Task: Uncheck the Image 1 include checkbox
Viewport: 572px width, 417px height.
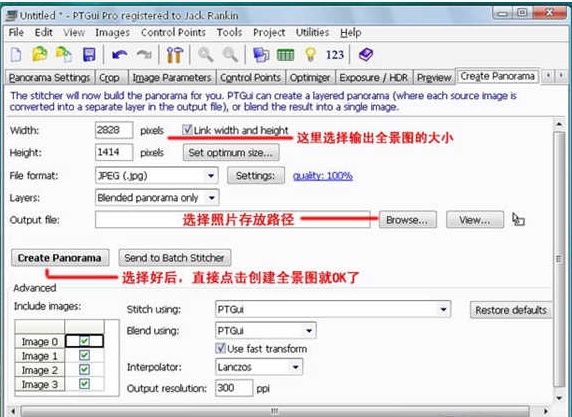Action: pos(84,355)
